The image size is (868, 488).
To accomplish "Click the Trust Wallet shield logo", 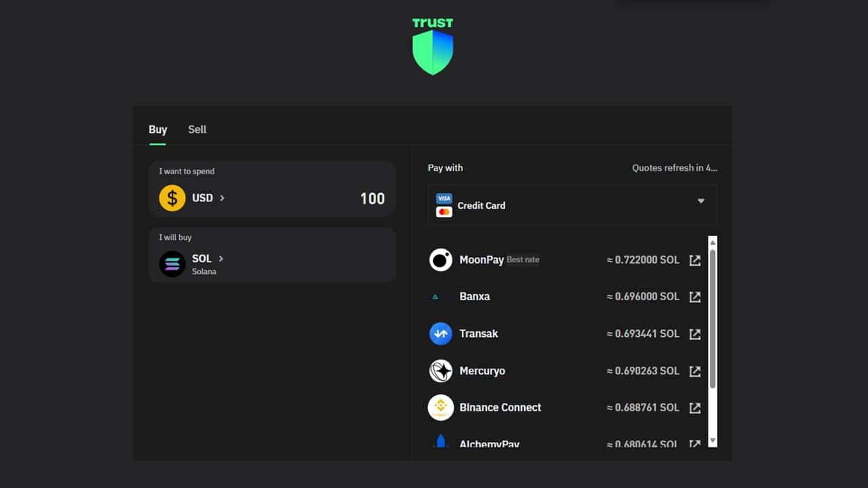I will 433,46.
